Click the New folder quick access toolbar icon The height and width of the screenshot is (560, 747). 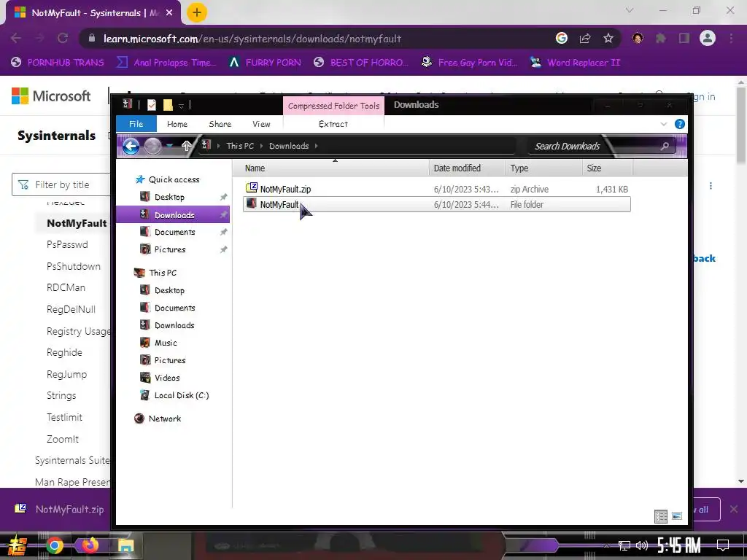[x=168, y=105]
